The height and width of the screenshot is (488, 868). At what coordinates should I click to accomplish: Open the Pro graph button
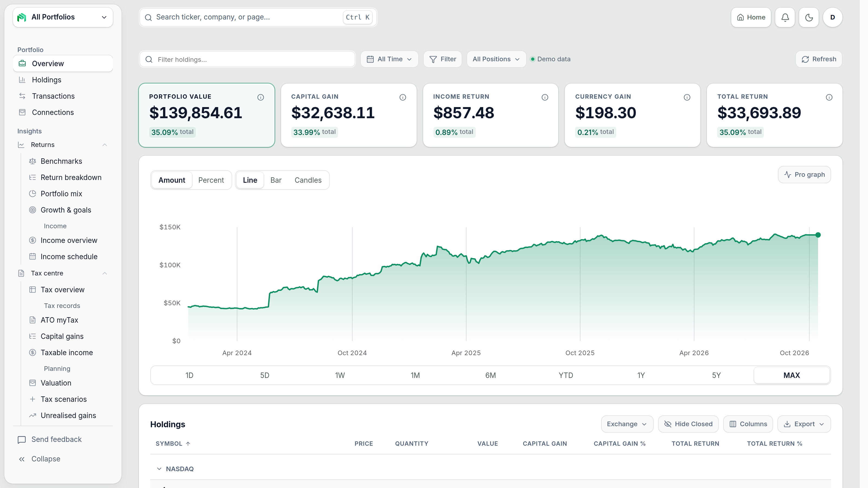click(x=812, y=176)
